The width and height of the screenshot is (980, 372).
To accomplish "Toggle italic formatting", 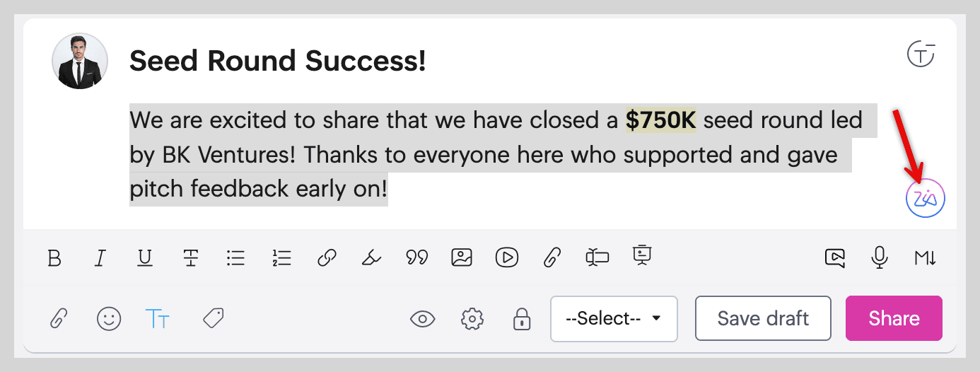I will pyautogui.click(x=100, y=258).
